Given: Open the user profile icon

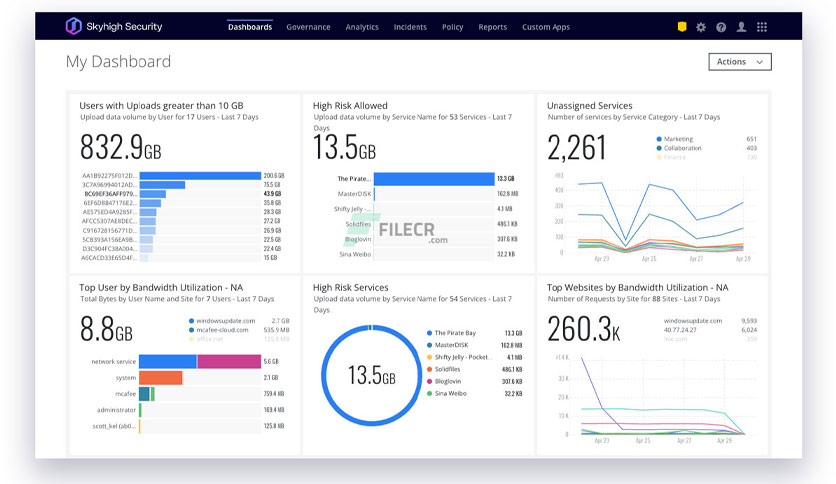Looking at the screenshot, I should coord(741,27).
